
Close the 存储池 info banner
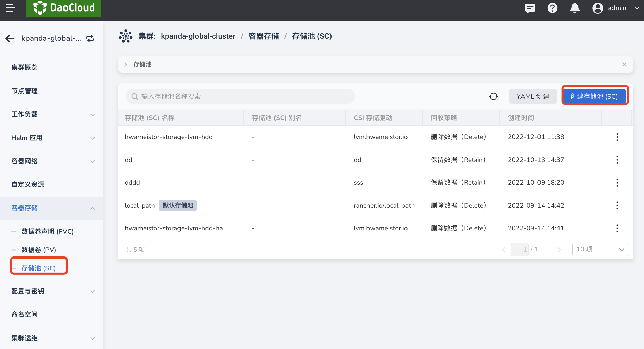pyautogui.click(x=624, y=64)
